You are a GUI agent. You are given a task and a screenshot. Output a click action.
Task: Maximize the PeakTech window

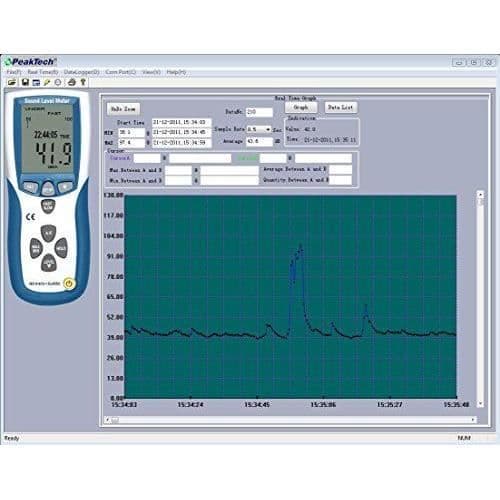(474, 62)
